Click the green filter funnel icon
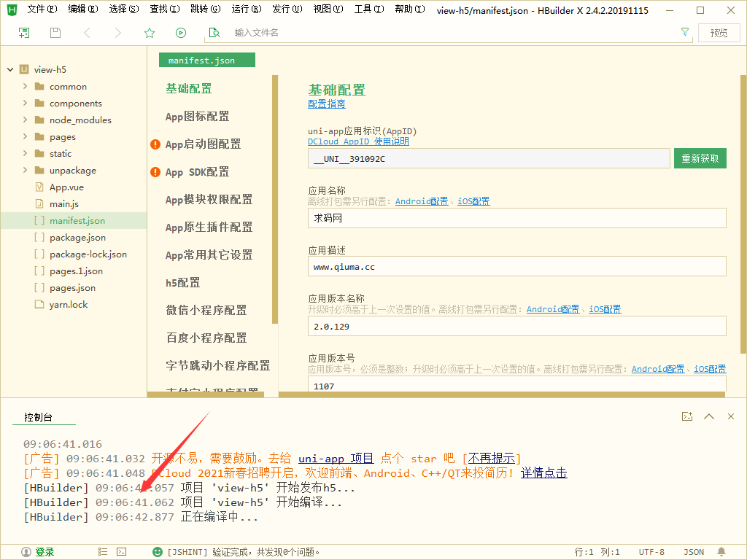The image size is (747, 560). [x=685, y=32]
